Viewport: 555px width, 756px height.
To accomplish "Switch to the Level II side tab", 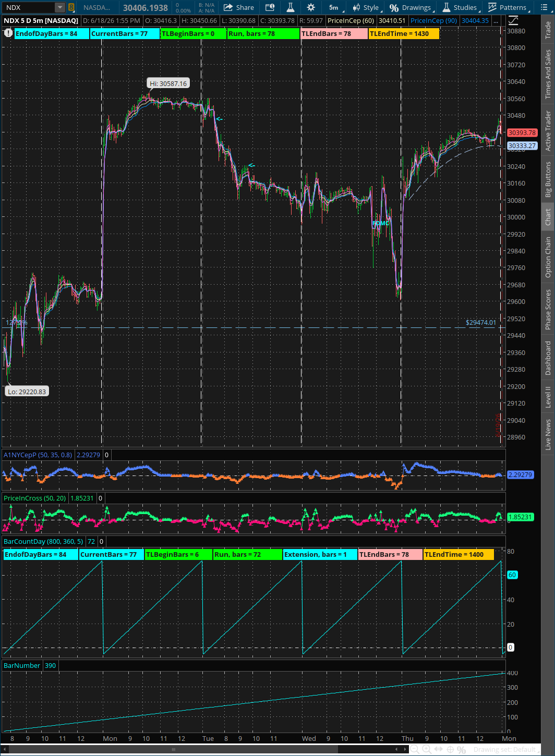I will 548,397.
